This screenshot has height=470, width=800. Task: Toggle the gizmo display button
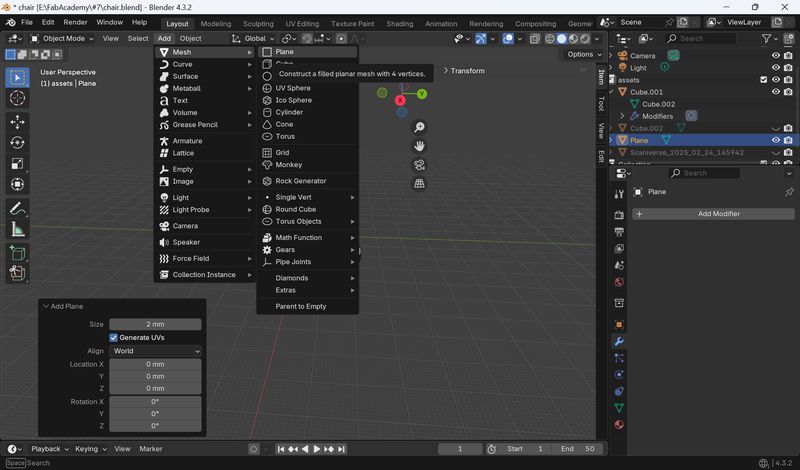point(481,39)
